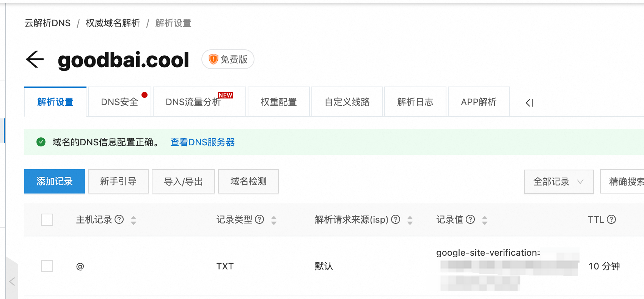Collapse the left sidebar with the chevron handle
Screen dimensions: 644x299
click(12, 281)
